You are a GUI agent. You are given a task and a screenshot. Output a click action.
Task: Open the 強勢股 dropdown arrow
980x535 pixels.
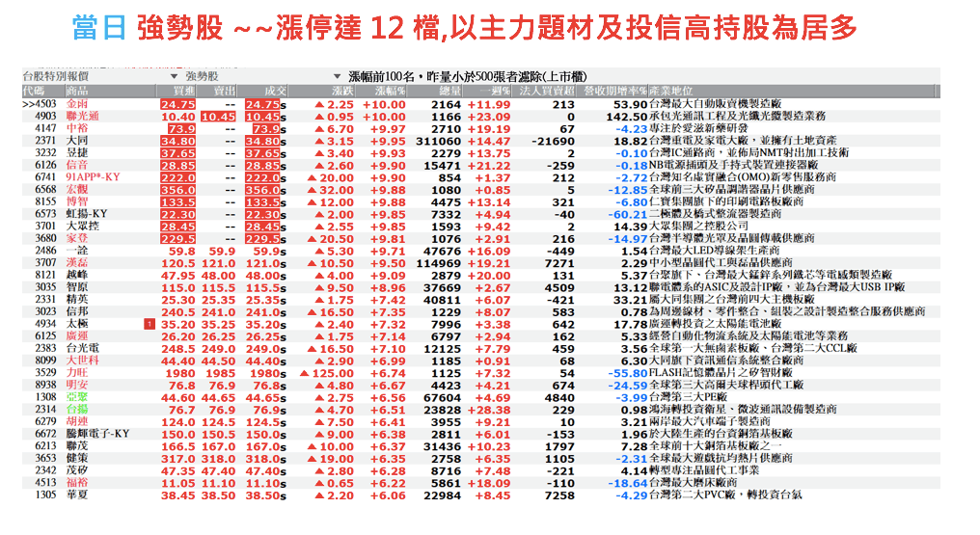tap(174, 75)
